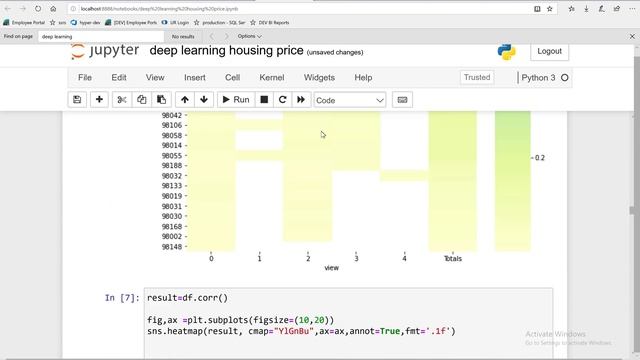
Task: Open the Cell menu
Action: coord(232,78)
